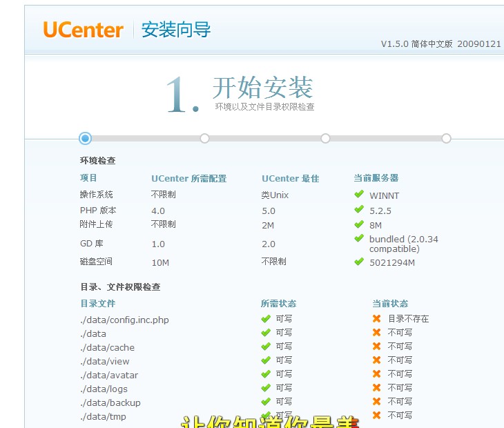The image size is (504, 428).
Task: Click orange X for ./data/cache status
Action: (376, 346)
